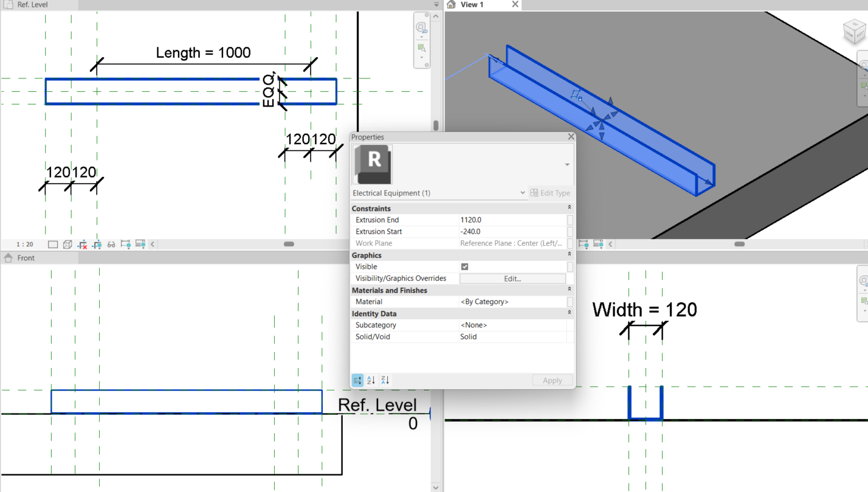Viewport: 868px width, 492px height.
Task: Collapse the Identity Data section
Action: 569,313
